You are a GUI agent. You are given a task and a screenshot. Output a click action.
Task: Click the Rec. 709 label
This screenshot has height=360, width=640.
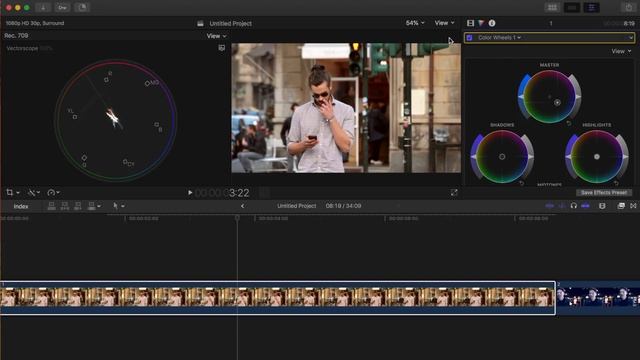(16, 36)
